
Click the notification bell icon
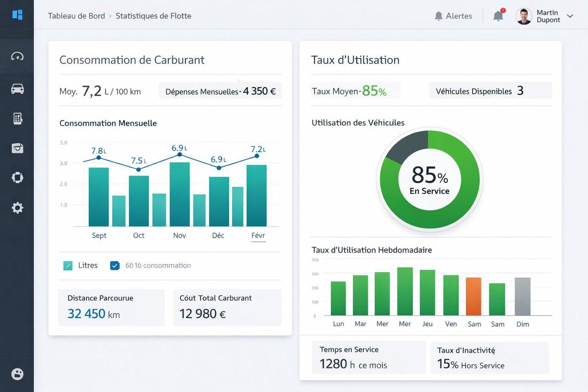(x=498, y=16)
